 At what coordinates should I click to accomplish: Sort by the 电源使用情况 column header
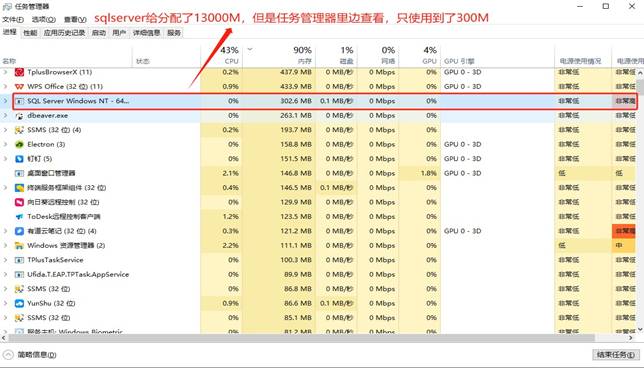point(583,55)
